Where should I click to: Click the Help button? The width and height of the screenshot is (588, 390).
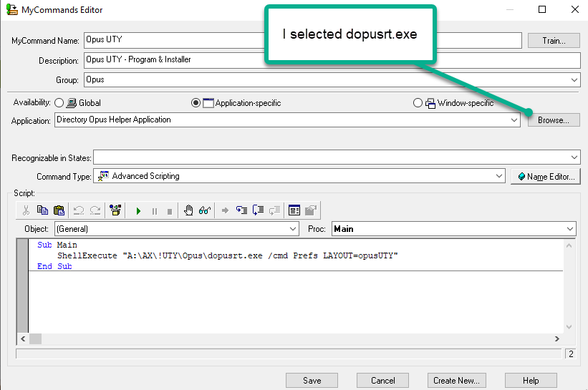tap(531, 381)
